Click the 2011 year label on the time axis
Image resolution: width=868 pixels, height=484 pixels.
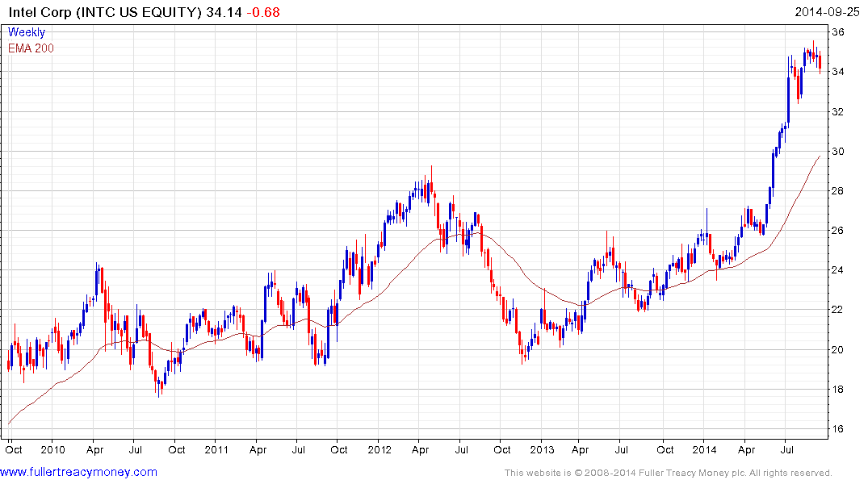pos(216,449)
